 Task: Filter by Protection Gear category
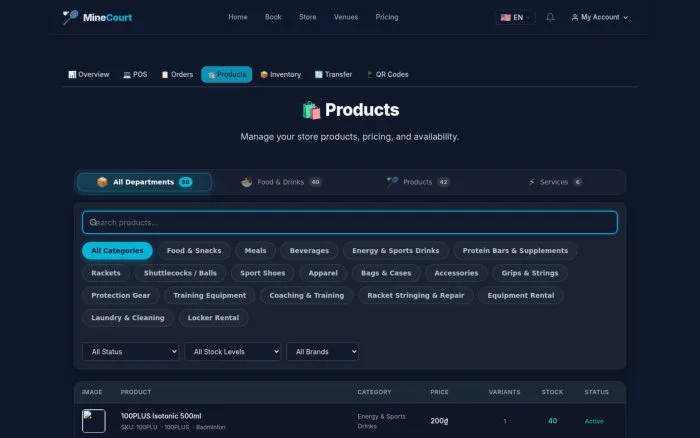(121, 296)
